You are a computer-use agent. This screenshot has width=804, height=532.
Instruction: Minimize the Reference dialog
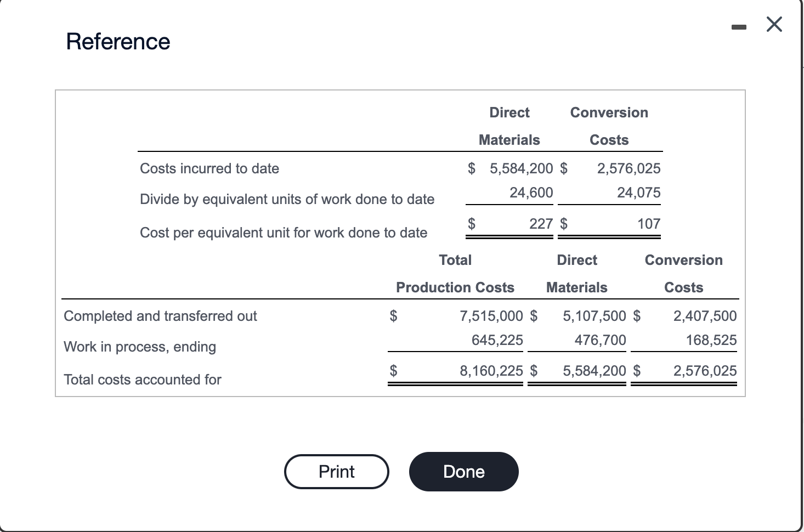point(739,25)
